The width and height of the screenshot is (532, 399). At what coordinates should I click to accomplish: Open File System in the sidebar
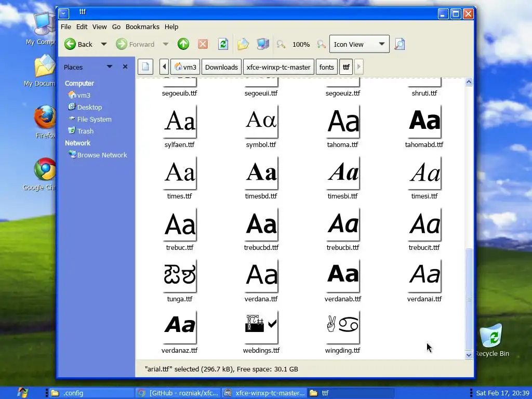tap(90, 119)
